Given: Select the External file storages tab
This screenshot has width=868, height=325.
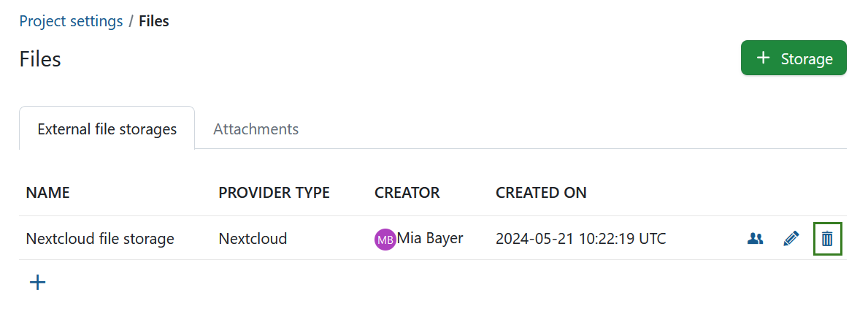Looking at the screenshot, I should [107, 129].
